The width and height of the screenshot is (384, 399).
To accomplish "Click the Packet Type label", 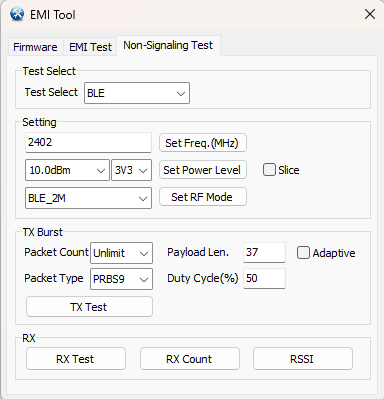I will pos(54,278).
